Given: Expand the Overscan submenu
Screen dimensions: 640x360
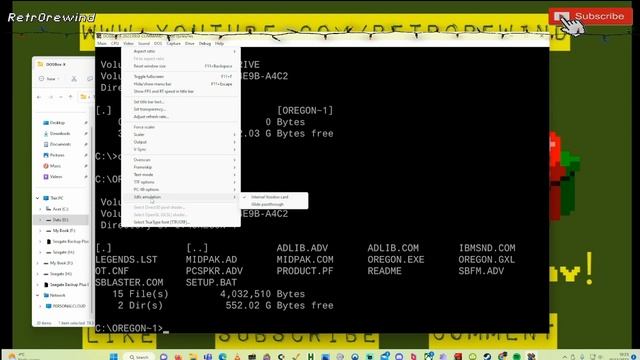Looking at the screenshot, I should coord(181,160).
